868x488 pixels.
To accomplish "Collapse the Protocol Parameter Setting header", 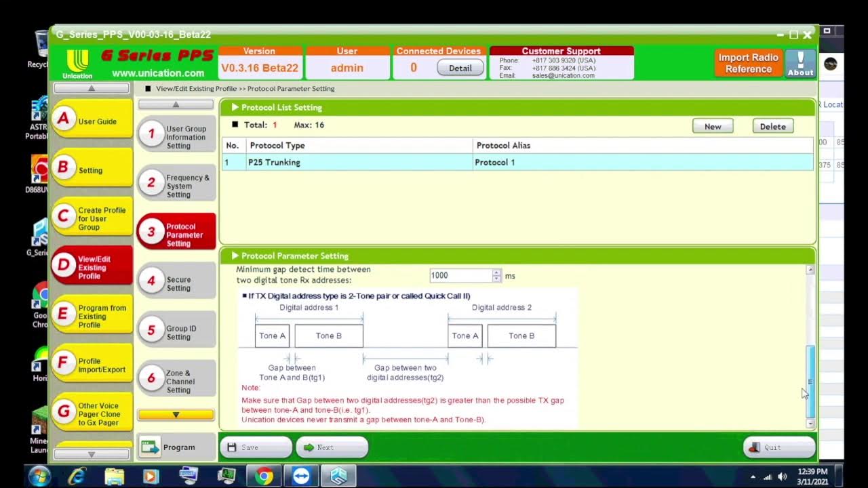I will [235, 256].
